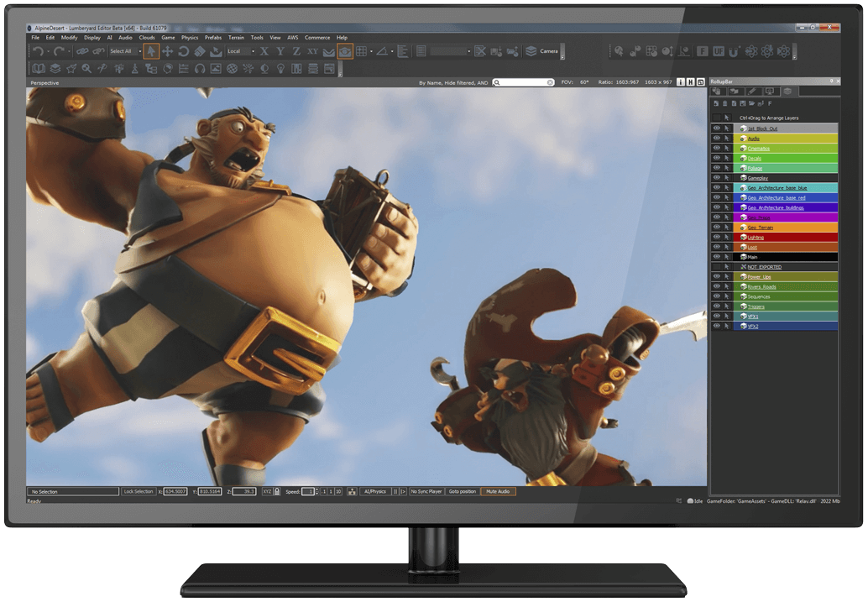Select the Move tool in the toolbar
The image size is (868, 602).
point(168,51)
